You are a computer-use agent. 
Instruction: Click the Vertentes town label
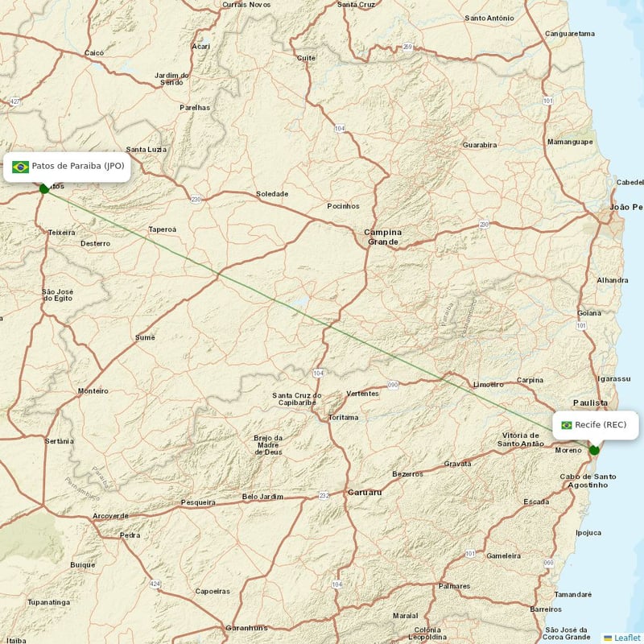click(x=362, y=394)
